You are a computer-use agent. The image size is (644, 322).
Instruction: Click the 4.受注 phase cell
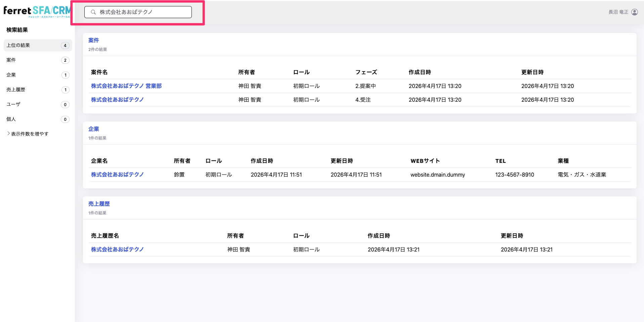point(363,100)
